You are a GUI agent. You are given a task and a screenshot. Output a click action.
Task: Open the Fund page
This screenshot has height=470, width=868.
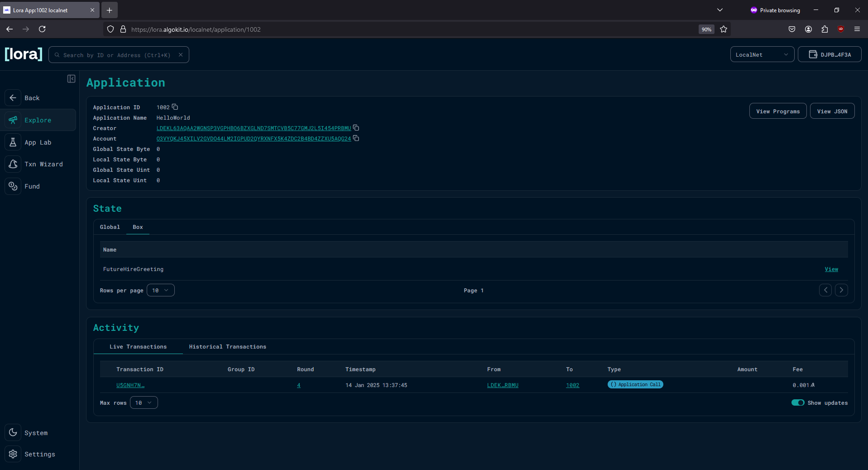click(x=32, y=186)
